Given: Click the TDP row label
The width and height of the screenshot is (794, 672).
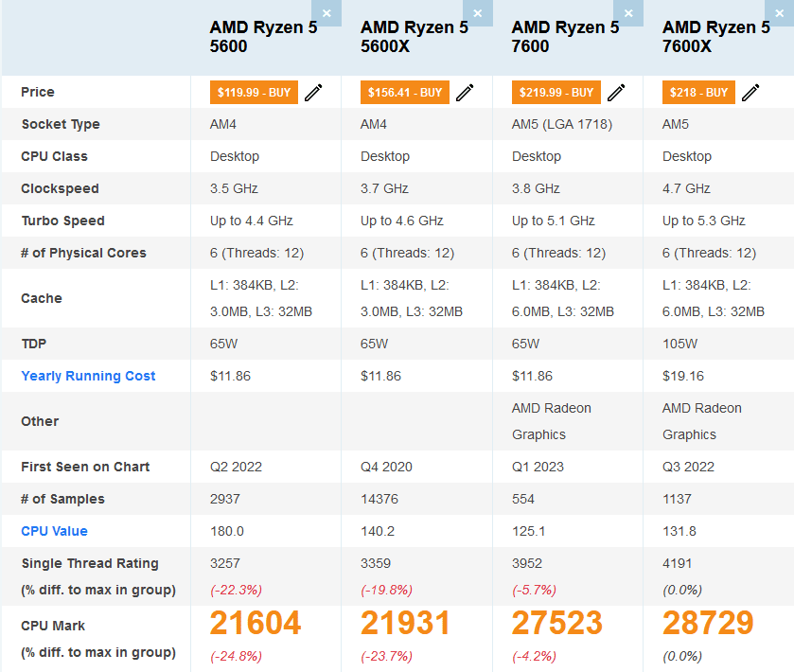Looking at the screenshot, I should click(33, 344).
